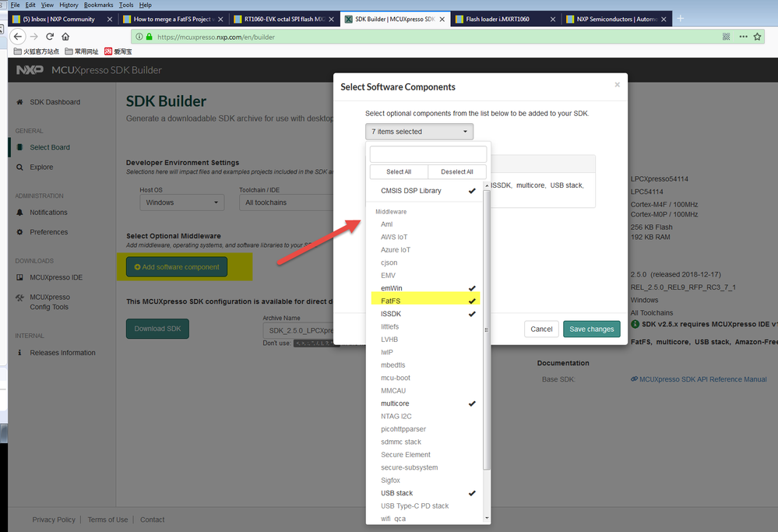Screen dimensions: 778x532
Task: Switch to the Flash loader i.MXRT1060 tab
Action: click(505, 19)
